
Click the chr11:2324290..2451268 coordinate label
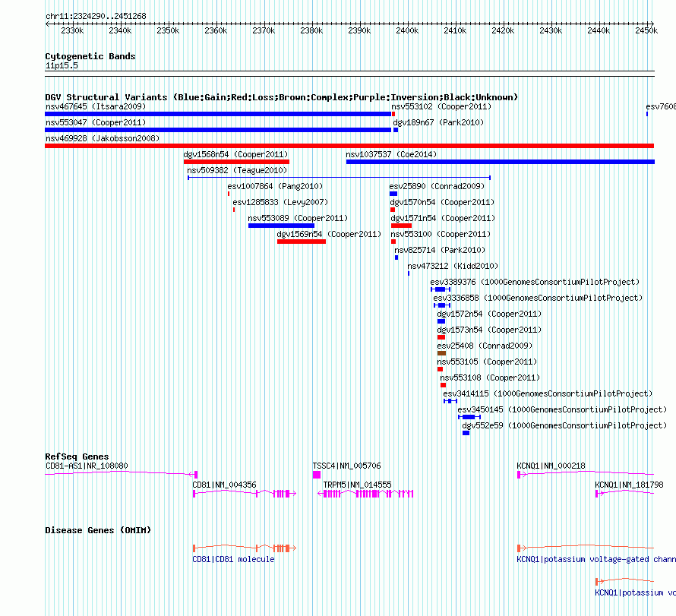coord(96,16)
